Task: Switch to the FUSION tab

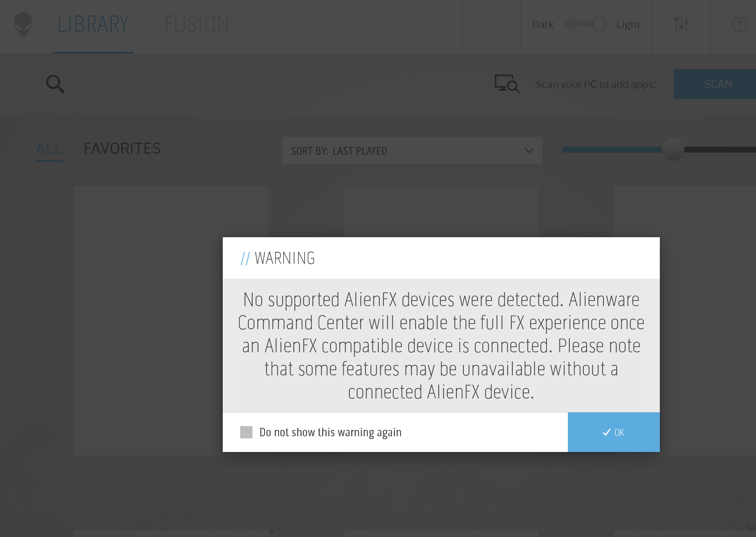Action: [197, 24]
